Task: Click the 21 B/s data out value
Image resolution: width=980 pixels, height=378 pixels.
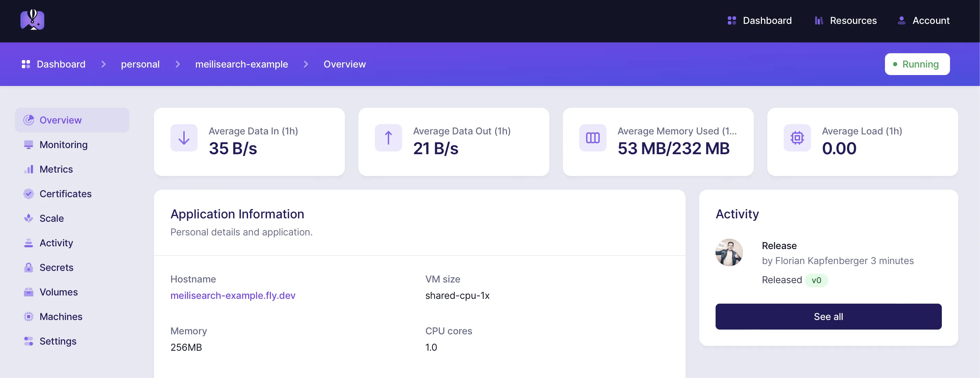Action: [436, 148]
